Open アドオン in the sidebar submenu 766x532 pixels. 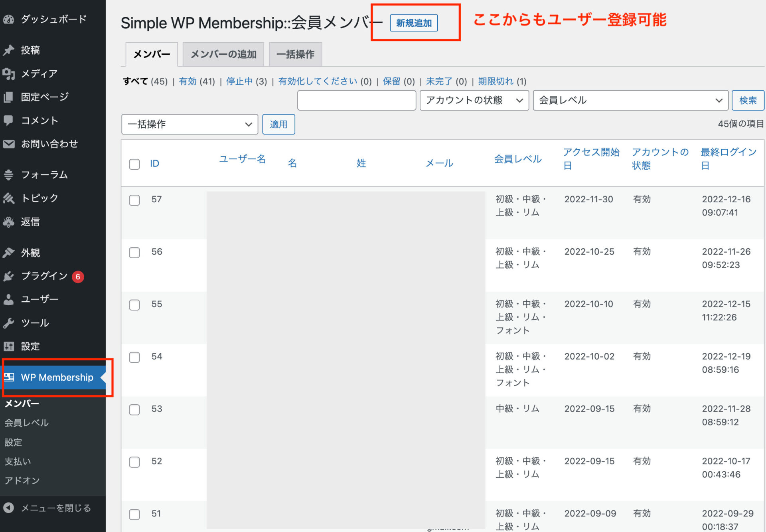pos(22,481)
